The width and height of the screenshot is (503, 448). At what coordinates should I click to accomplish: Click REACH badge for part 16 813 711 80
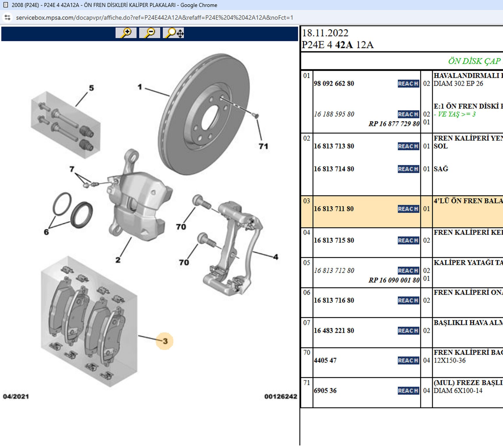point(408,209)
